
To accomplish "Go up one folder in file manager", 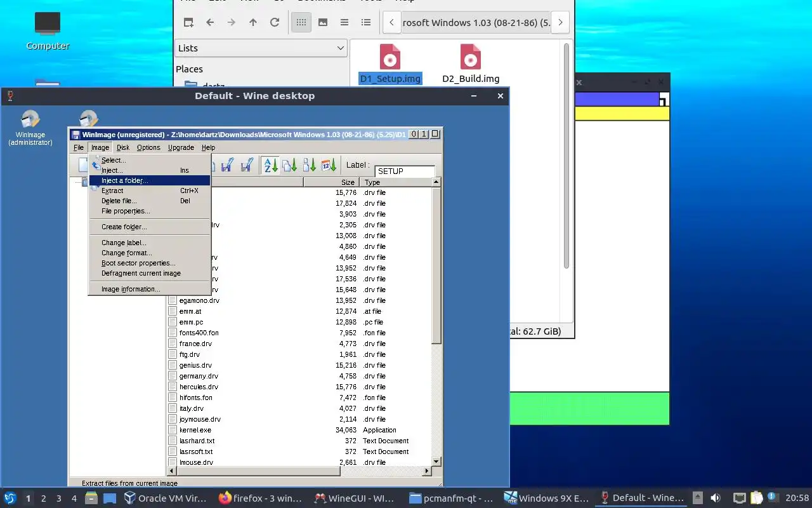I will tap(253, 22).
